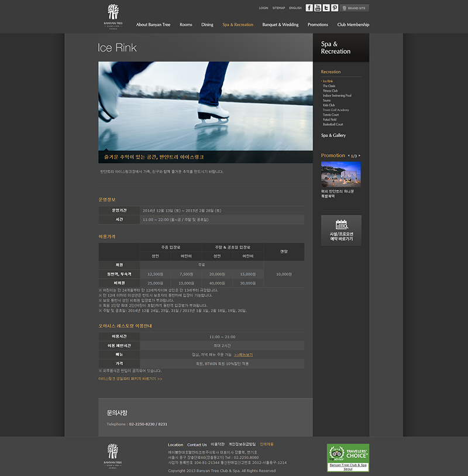The width and height of the screenshot is (468, 476).
Task: Click the 10,000원 rental price cell
Action: point(284,274)
